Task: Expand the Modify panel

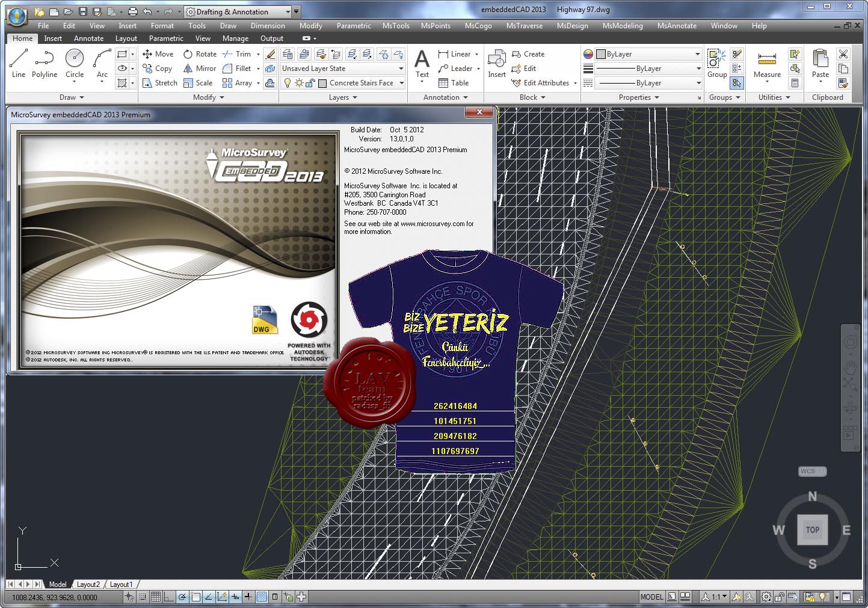Action: point(208,97)
